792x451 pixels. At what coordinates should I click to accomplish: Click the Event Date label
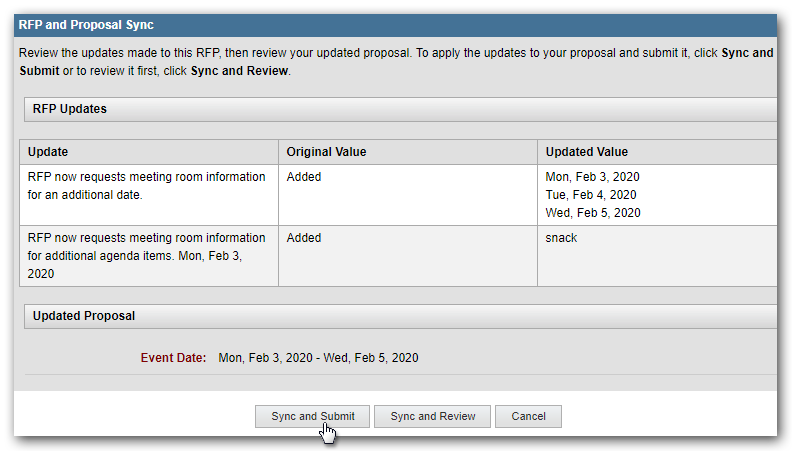tap(173, 358)
